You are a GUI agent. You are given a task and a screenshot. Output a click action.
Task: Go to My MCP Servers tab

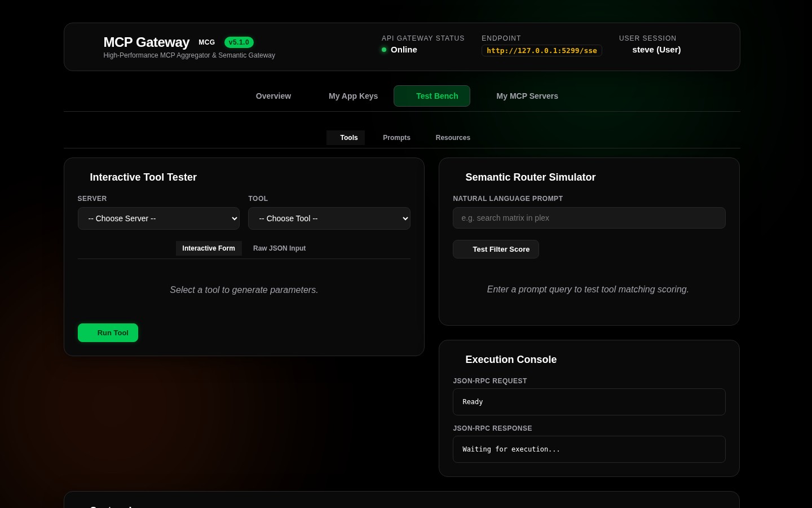pos(527,96)
